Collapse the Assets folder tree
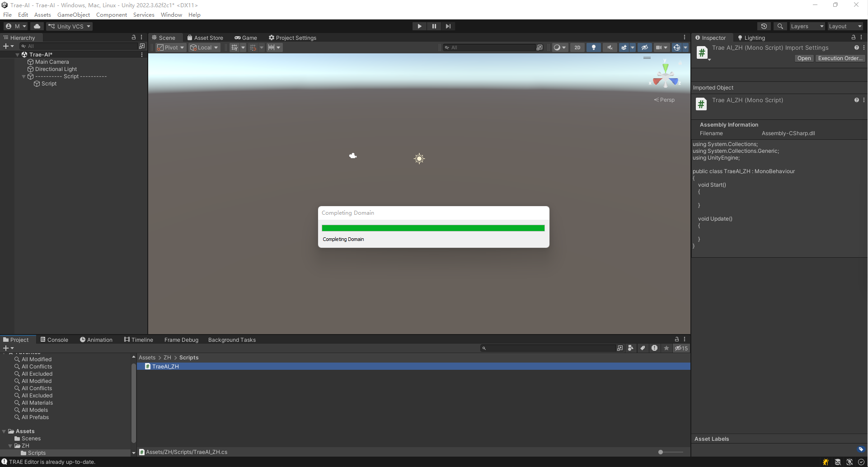The height and width of the screenshot is (467, 868). coord(4,431)
